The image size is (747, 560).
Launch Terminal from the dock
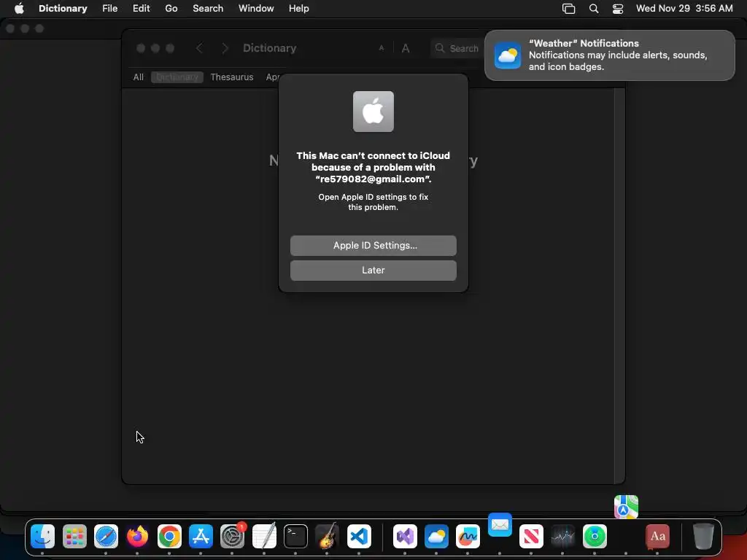tap(295, 536)
